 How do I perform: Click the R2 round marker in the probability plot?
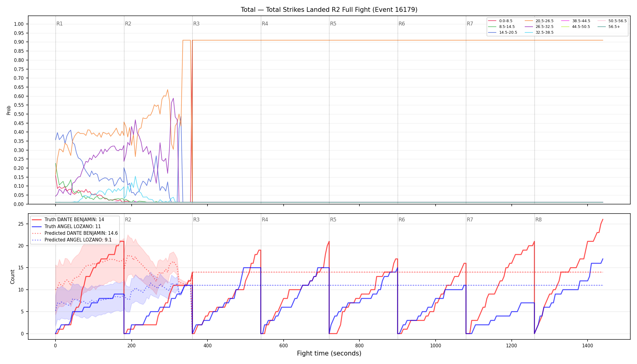click(128, 24)
